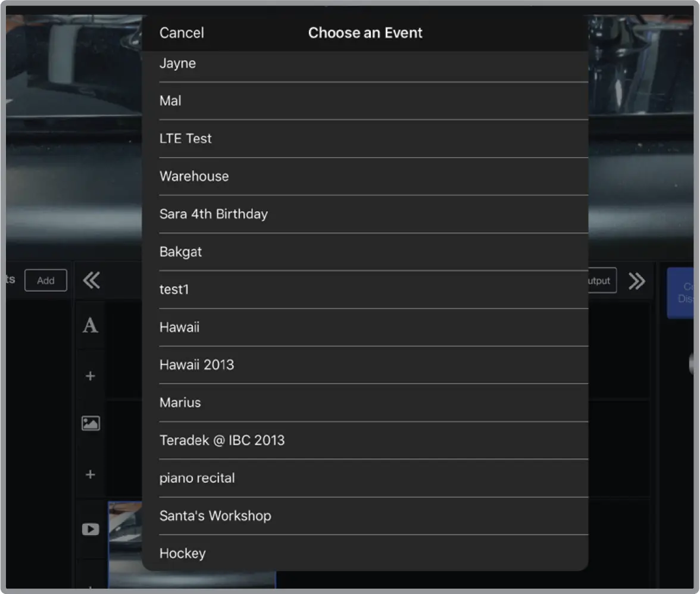Choose the Hawaii 2013 event
The height and width of the screenshot is (594, 700).
[x=365, y=365]
